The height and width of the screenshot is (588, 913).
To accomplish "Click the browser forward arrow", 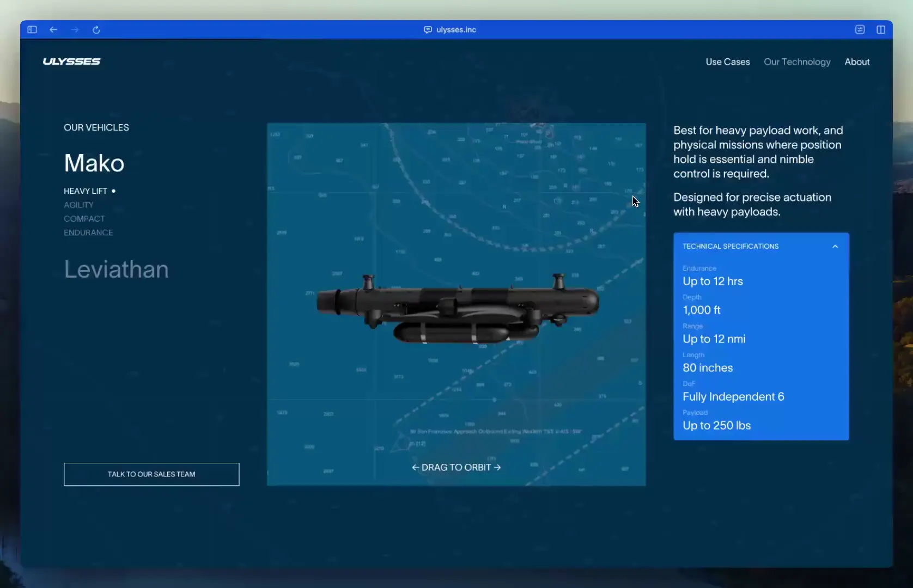I will tap(75, 30).
